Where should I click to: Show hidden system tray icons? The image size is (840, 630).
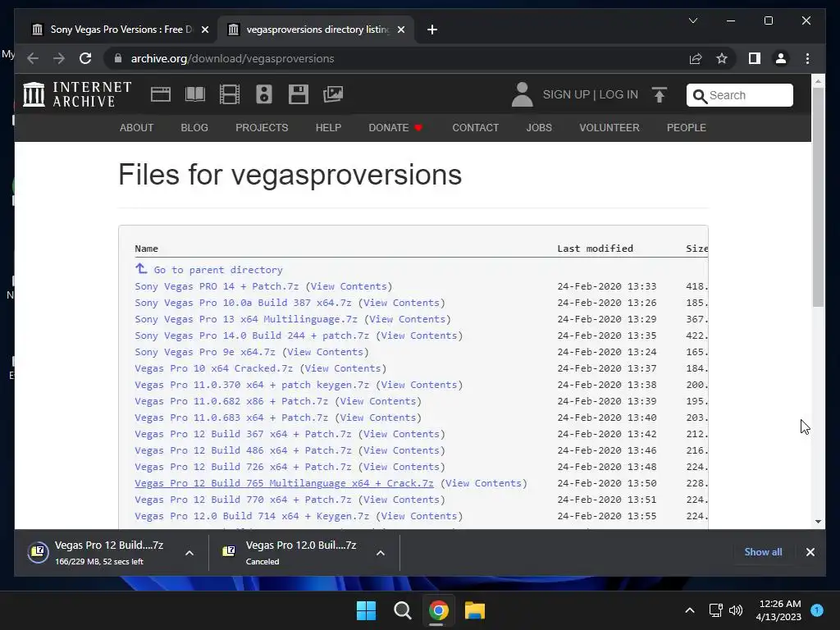coord(690,610)
